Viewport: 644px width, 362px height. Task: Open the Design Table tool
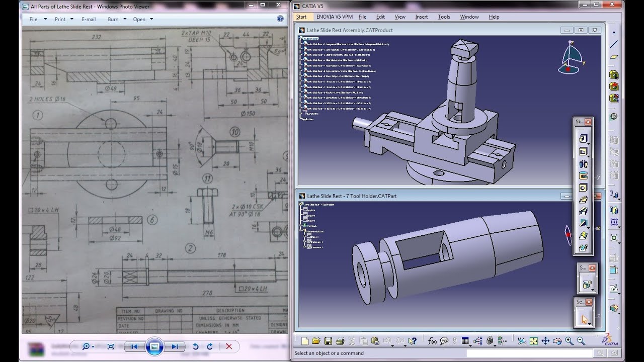[x=465, y=341]
